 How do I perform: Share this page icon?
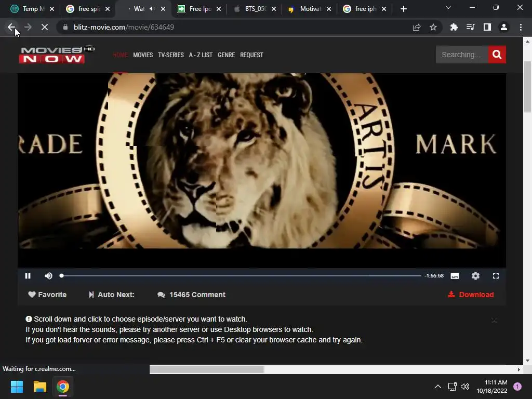[x=417, y=27]
